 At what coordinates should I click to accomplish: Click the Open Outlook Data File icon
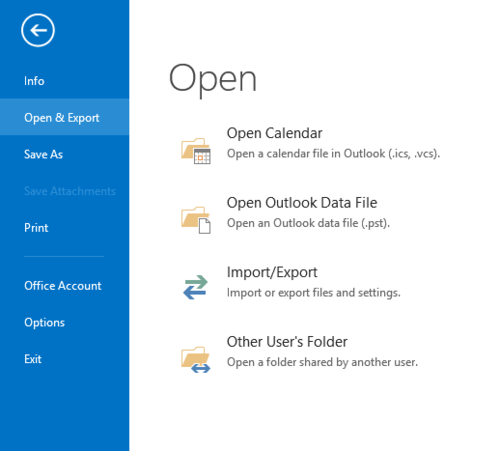click(x=196, y=220)
